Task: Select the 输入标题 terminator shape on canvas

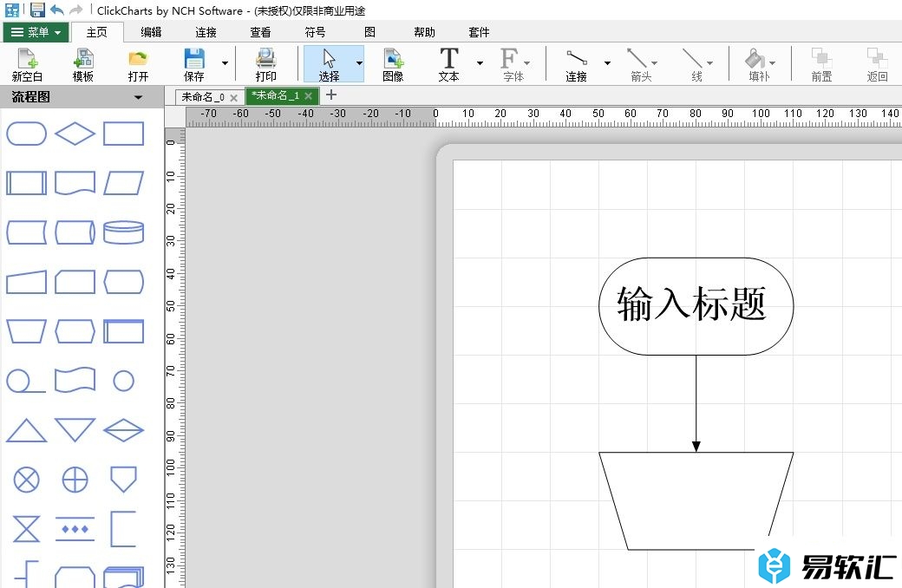Action: 696,306
